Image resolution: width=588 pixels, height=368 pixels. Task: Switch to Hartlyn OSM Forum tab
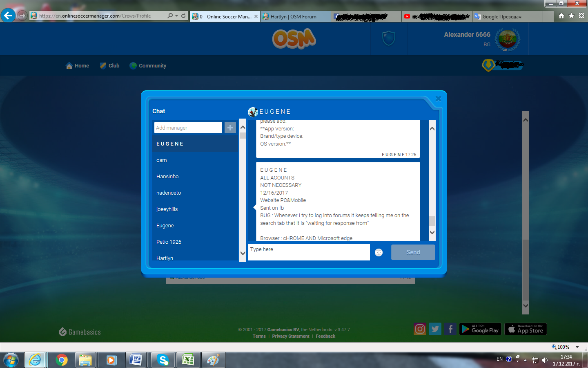295,16
